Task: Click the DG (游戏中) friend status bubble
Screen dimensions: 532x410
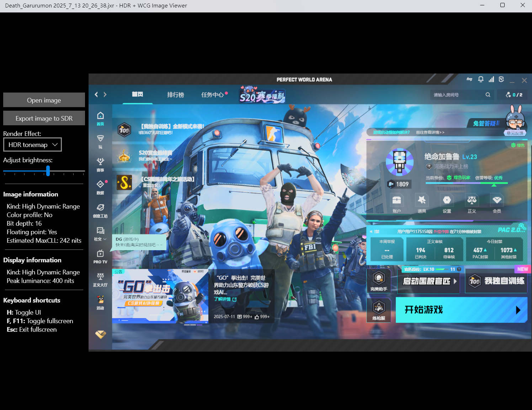Action: [x=139, y=242]
